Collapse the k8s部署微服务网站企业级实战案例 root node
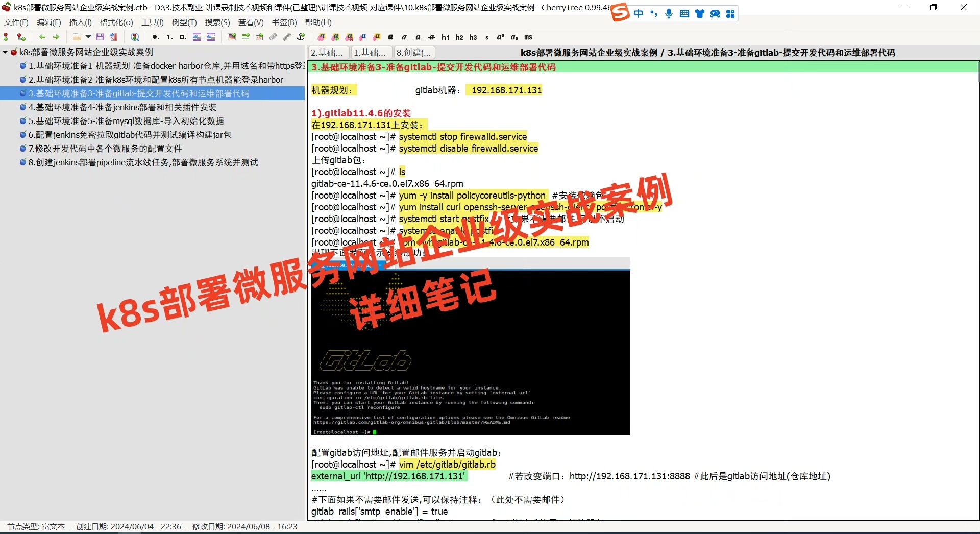980x534 pixels. 5,52
